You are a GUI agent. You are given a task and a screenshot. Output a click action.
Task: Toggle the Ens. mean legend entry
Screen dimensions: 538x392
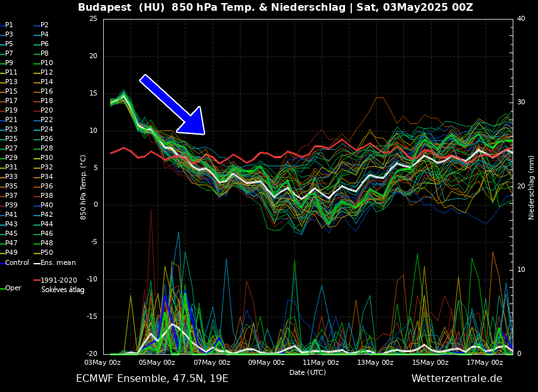58,262
